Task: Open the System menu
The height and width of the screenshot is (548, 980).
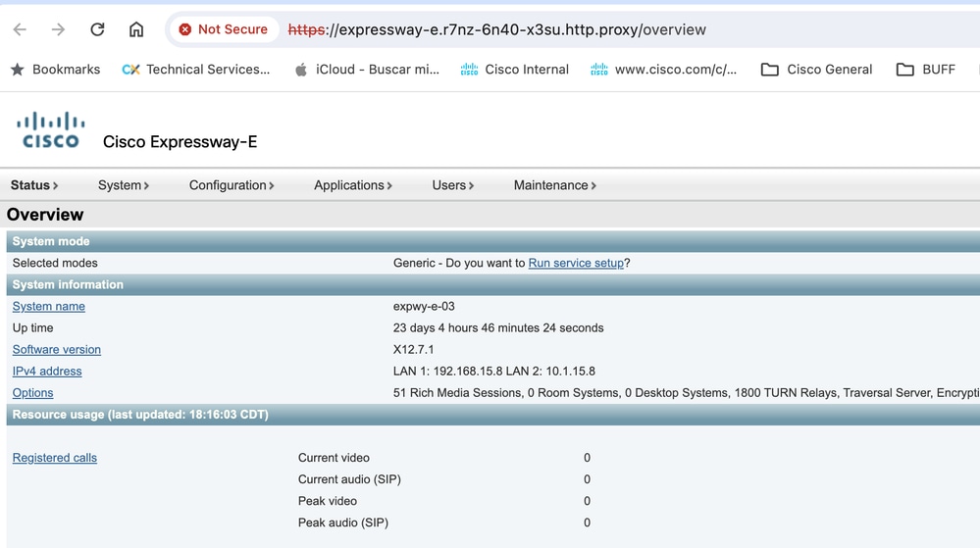Action: coord(124,185)
